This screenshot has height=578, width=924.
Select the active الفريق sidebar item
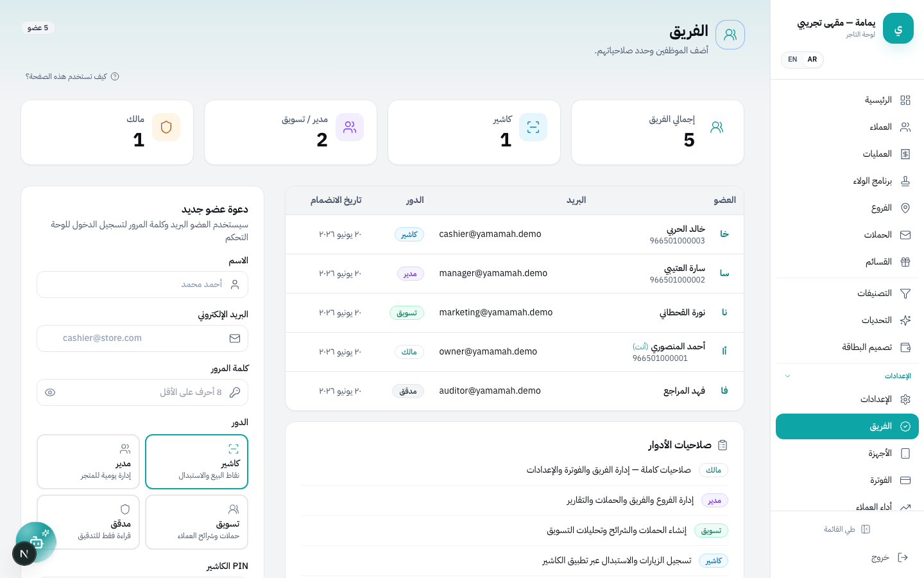click(x=847, y=426)
